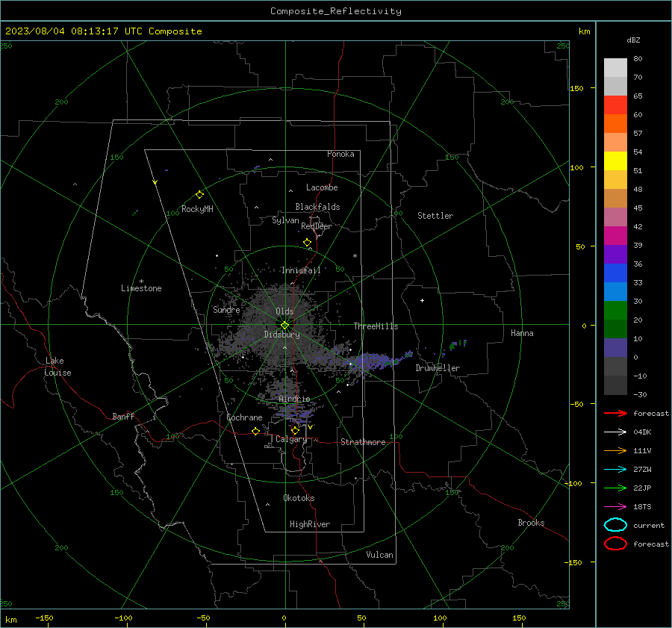Click the yellow diamond marker beside RockyMH

pyautogui.click(x=199, y=195)
